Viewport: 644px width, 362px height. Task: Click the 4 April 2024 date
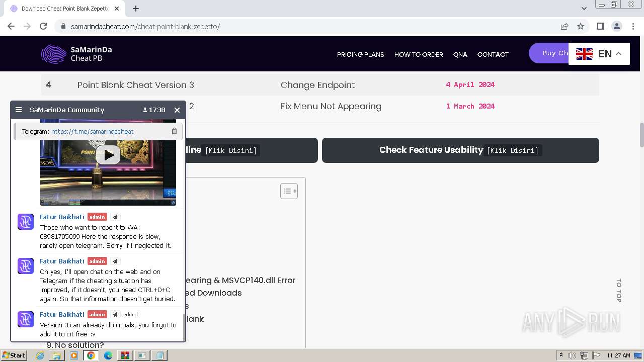point(470,84)
